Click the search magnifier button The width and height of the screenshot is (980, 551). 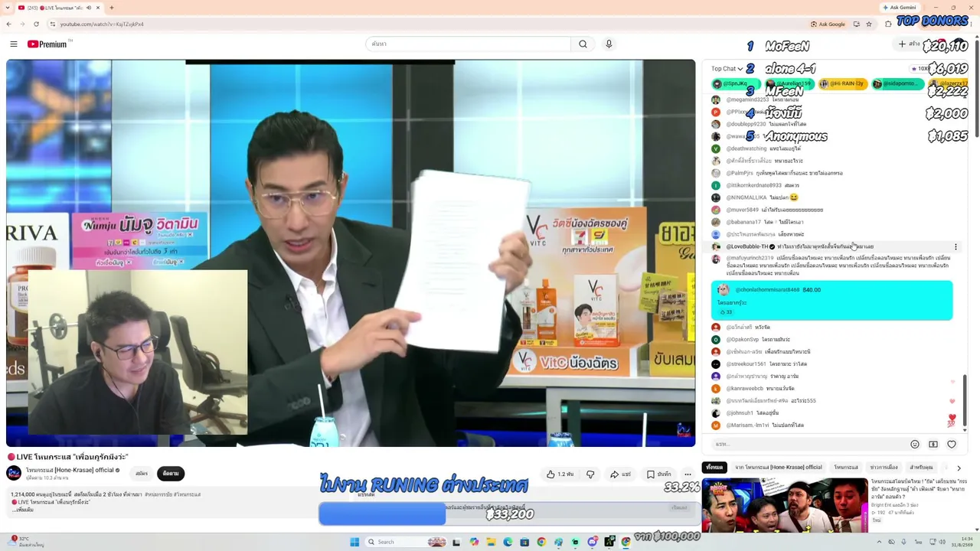click(x=583, y=44)
